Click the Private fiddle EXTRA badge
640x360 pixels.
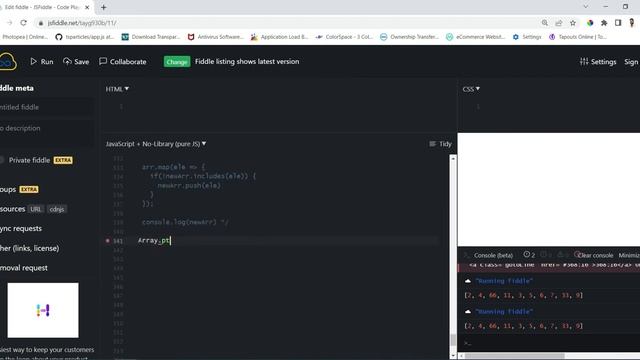[63, 160]
